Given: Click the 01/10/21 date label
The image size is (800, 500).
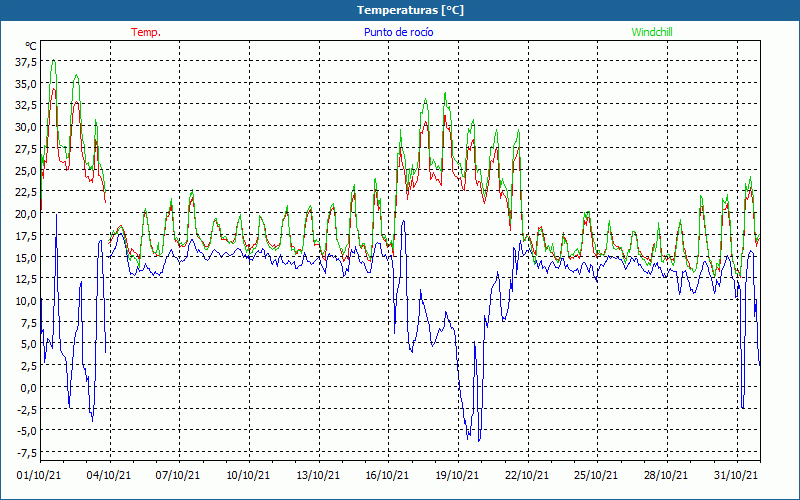Looking at the screenshot, I should (39, 475).
